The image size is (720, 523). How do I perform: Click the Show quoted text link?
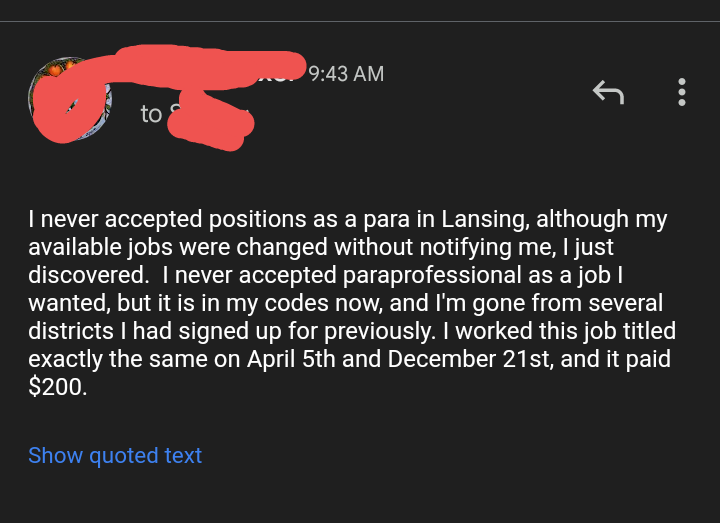click(115, 455)
